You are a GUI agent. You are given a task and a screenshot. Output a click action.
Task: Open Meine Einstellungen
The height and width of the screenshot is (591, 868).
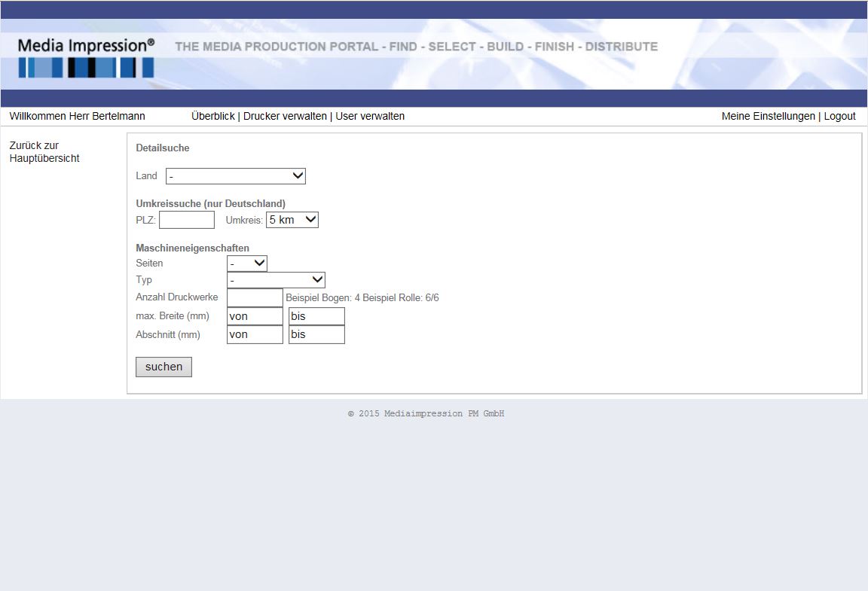[768, 116]
